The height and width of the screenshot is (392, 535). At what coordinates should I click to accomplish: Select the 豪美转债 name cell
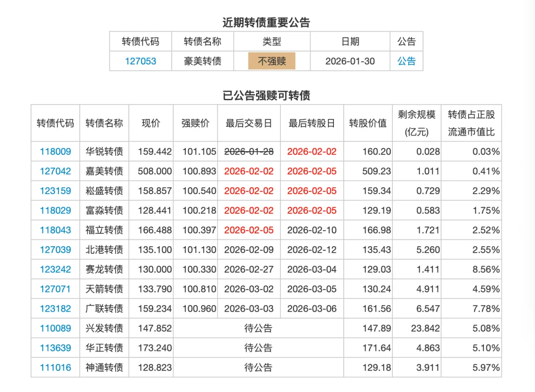click(x=203, y=61)
